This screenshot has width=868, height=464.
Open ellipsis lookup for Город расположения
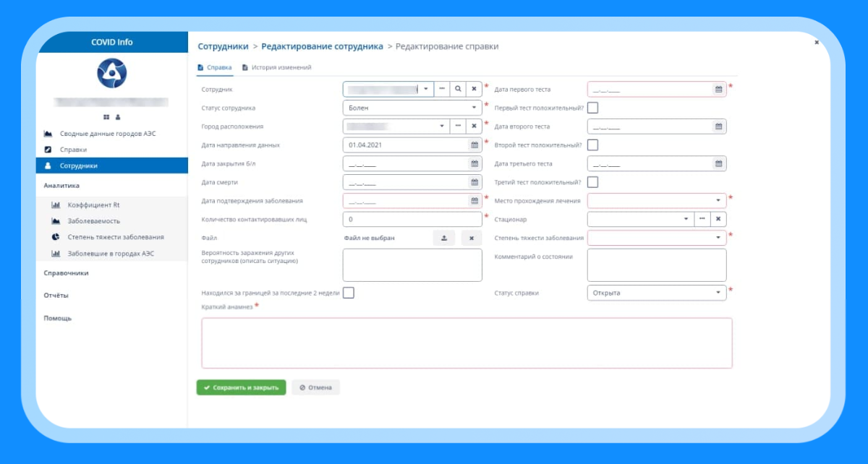(x=458, y=126)
